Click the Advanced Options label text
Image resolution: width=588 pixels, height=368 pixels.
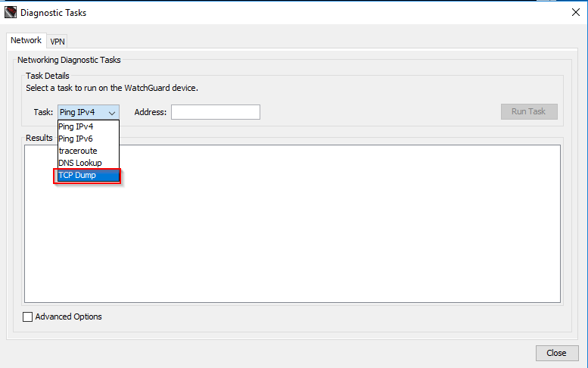pos(68,317)
